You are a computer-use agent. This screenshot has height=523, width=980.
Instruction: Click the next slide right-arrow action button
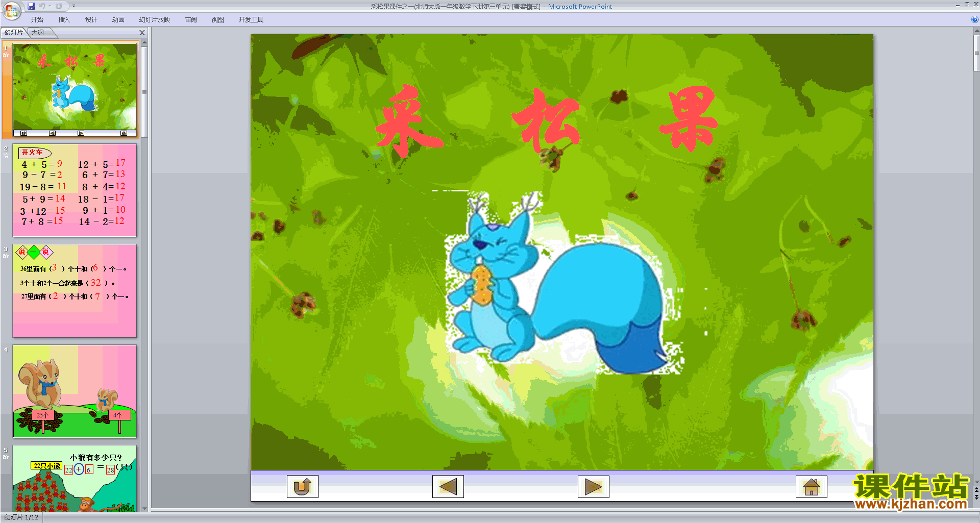(593, 486)
